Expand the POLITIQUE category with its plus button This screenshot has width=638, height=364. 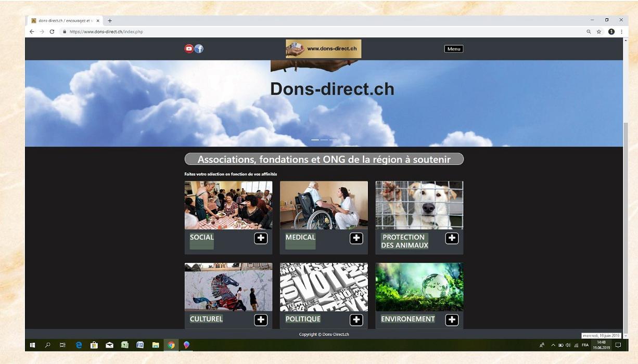tap(356, 320)
